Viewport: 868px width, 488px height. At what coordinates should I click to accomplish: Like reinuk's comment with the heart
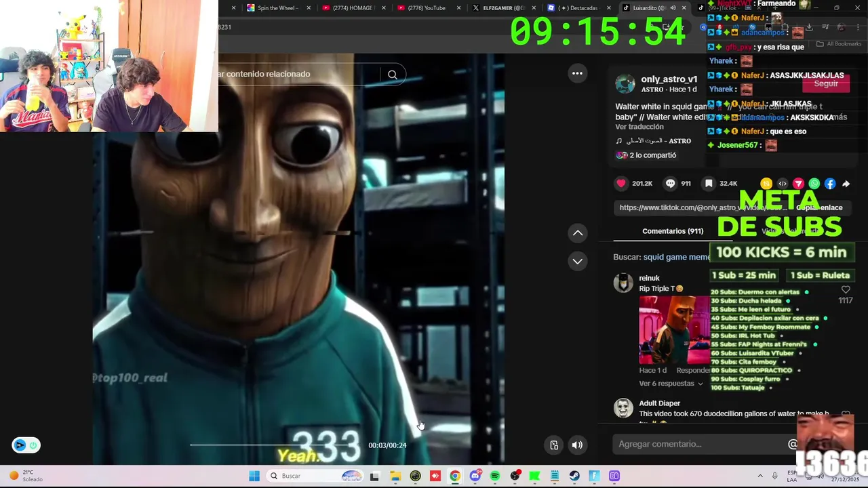coord(845,290)
